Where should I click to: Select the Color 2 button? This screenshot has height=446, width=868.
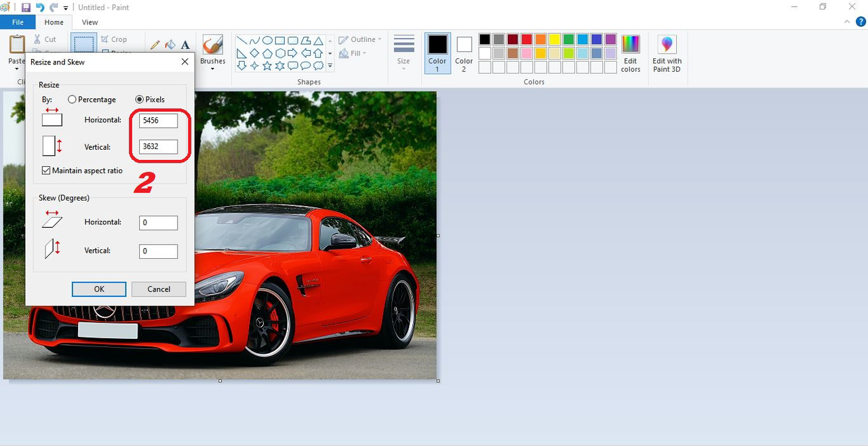tap(464, 53)
